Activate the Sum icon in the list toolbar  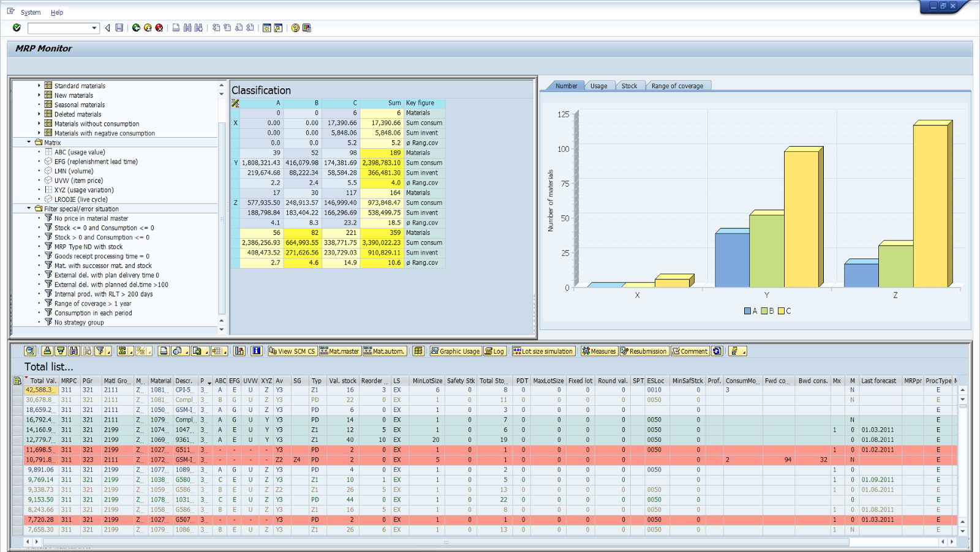(123, 351)
